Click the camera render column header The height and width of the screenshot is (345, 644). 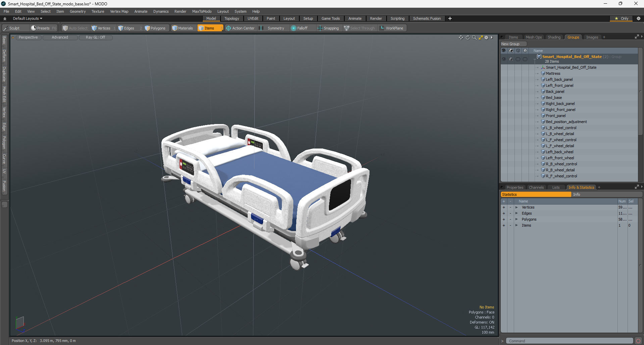click(511, 51)
